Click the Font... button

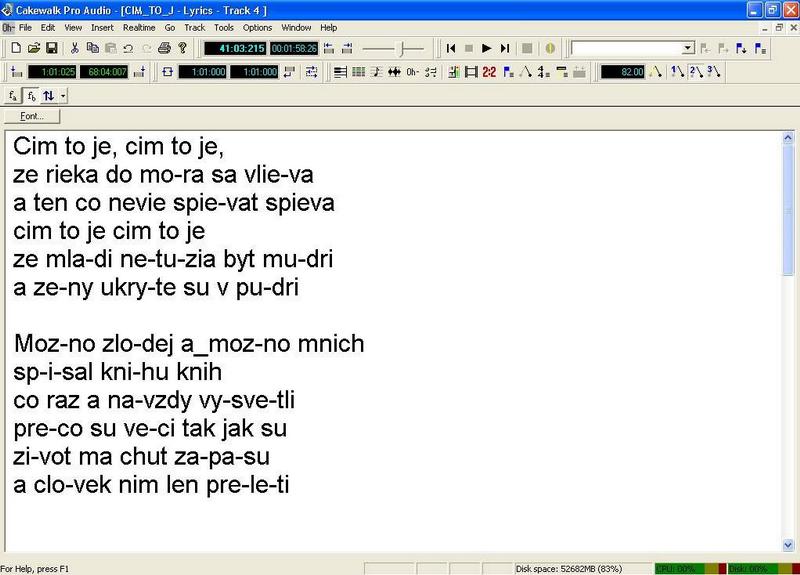(32, 116)
